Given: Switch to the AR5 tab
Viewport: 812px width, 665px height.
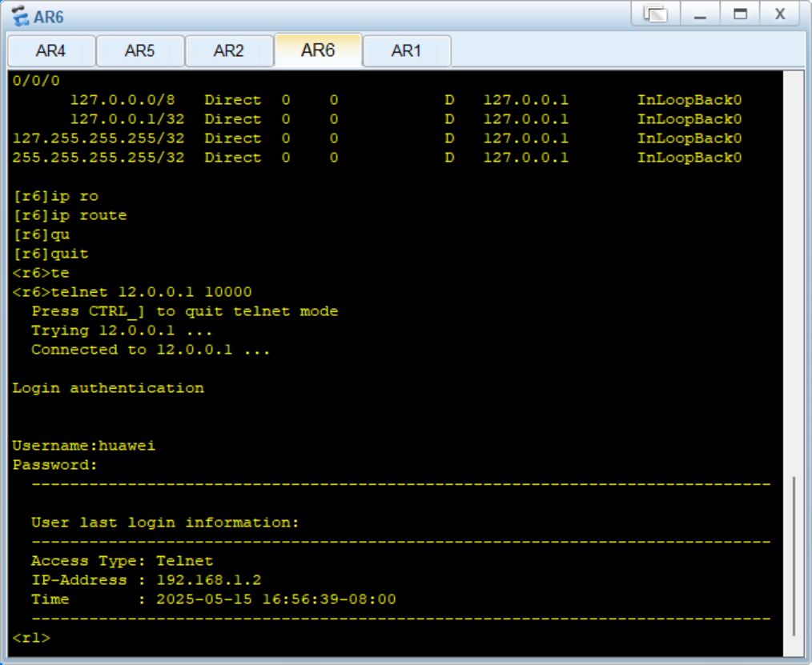Looking at the screenshot, I should pos(140,50).
